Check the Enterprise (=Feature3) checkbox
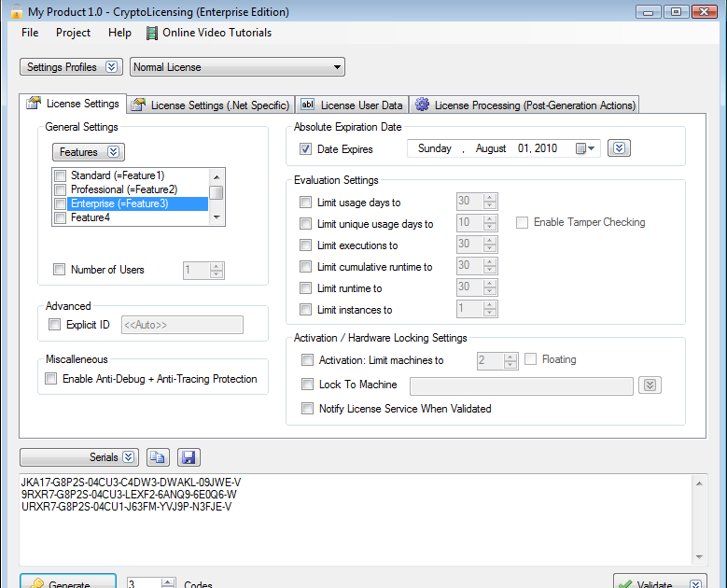The height and width of the screenshot is (588, 727). [x=61, y=203]
